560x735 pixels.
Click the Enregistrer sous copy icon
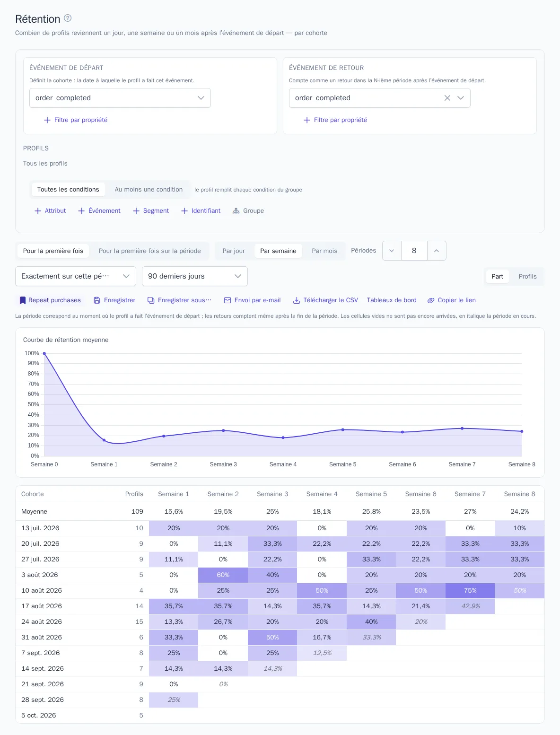pyautogui.click(x=151, y=300)
